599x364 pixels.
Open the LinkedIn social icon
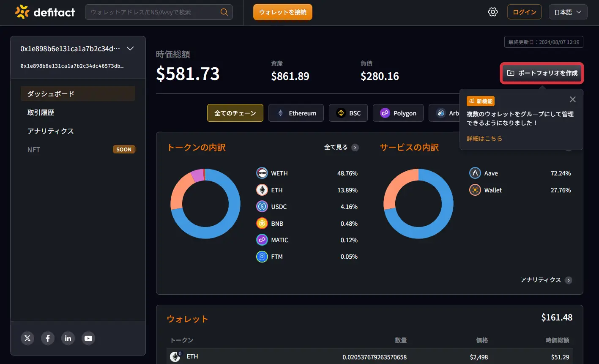[x=68, y=338]
